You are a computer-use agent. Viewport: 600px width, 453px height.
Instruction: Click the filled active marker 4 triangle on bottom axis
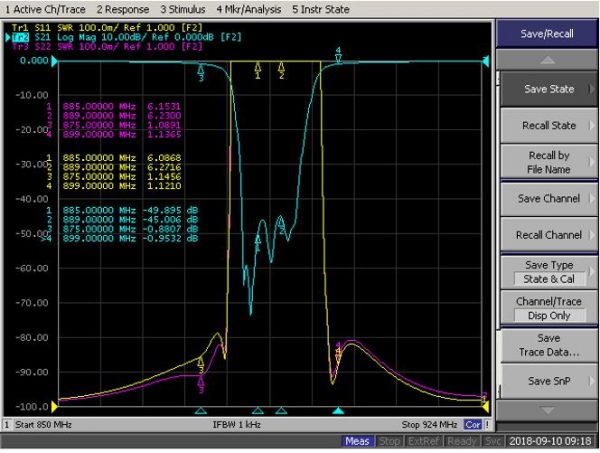pyautogui.click(x=338, y=411)
